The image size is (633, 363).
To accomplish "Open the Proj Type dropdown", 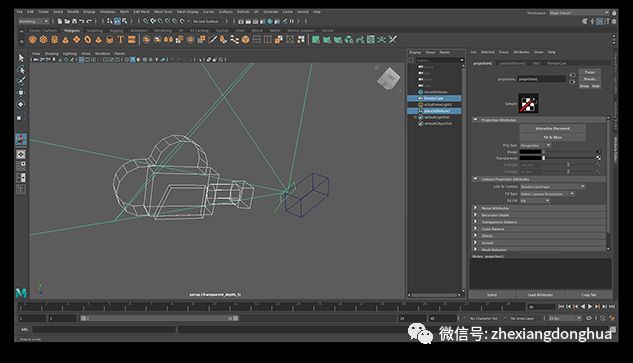I will pos(535,145).
